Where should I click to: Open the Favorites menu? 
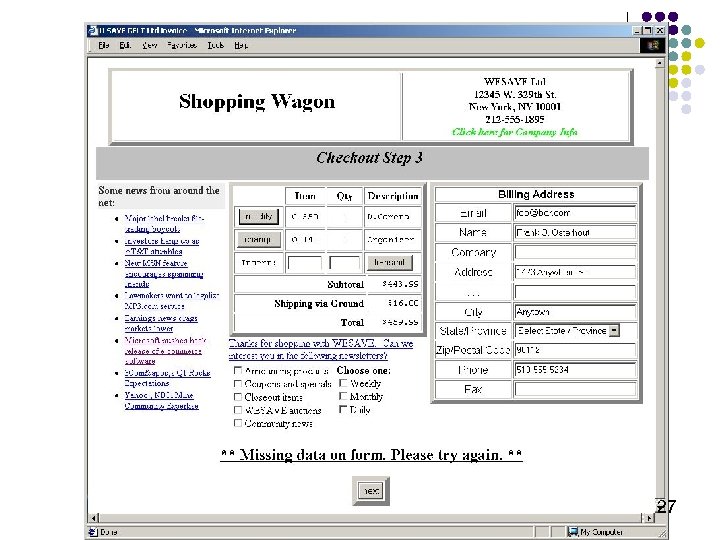(182, 45)
